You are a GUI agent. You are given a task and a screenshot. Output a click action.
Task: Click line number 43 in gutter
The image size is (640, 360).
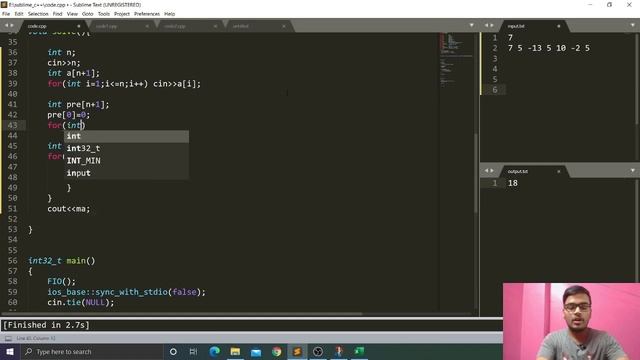point(13,125)
